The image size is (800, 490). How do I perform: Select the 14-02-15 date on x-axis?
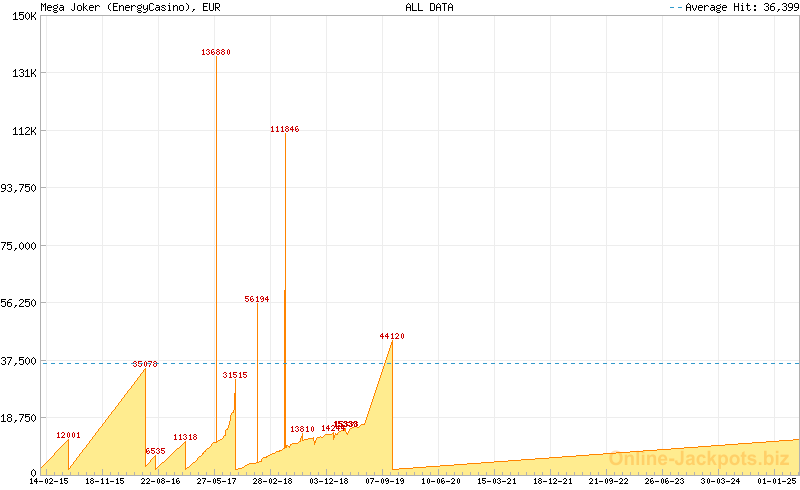[49, 481]
